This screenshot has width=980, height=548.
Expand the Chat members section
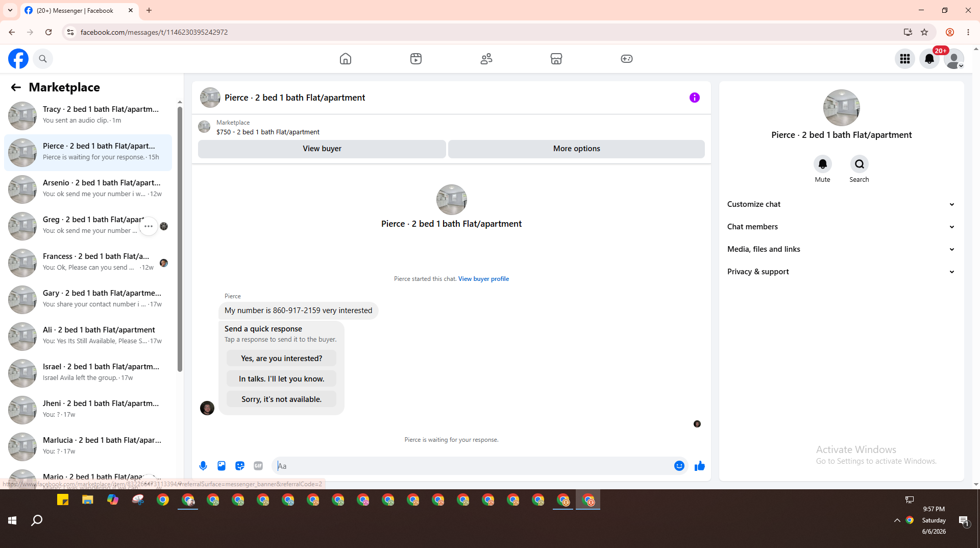point(841,227)
